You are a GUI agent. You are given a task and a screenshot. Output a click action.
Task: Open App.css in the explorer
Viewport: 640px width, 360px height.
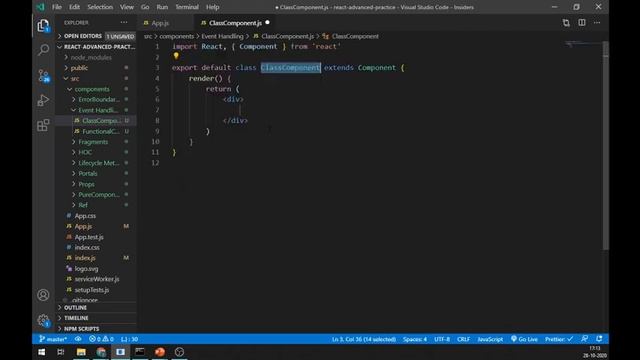(85, 216)
